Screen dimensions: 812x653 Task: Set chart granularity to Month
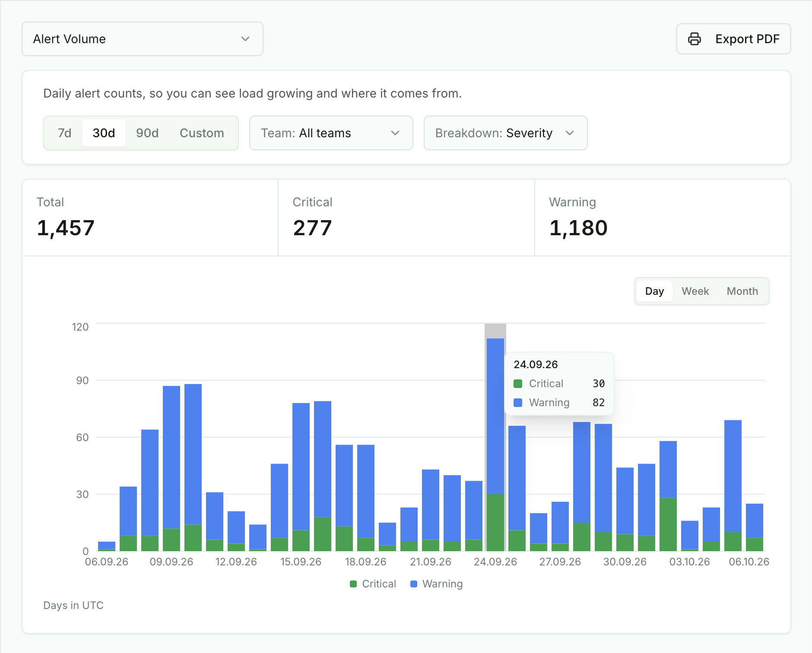[x=742, y=291]
